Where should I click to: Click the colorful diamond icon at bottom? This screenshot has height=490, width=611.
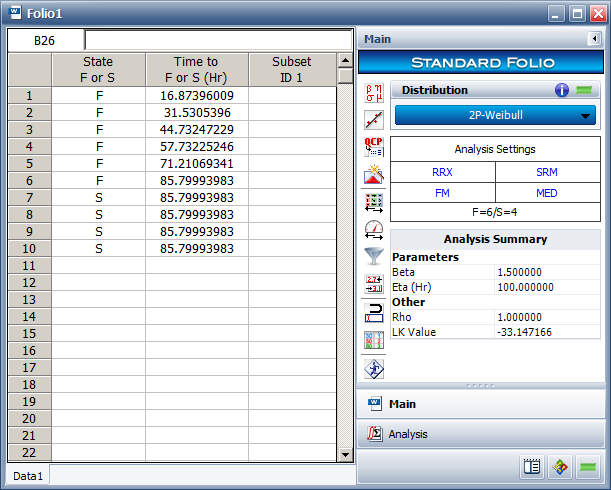tap(560, 466)
